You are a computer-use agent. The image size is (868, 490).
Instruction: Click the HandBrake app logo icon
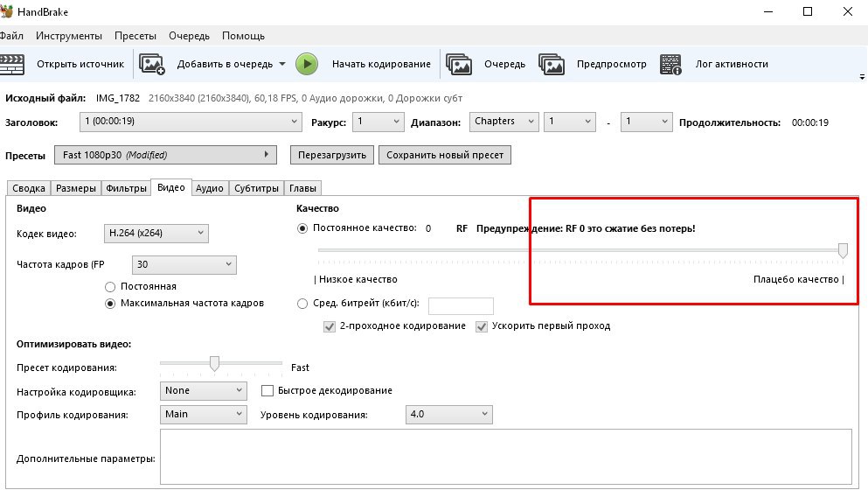[x=6, y=11]
